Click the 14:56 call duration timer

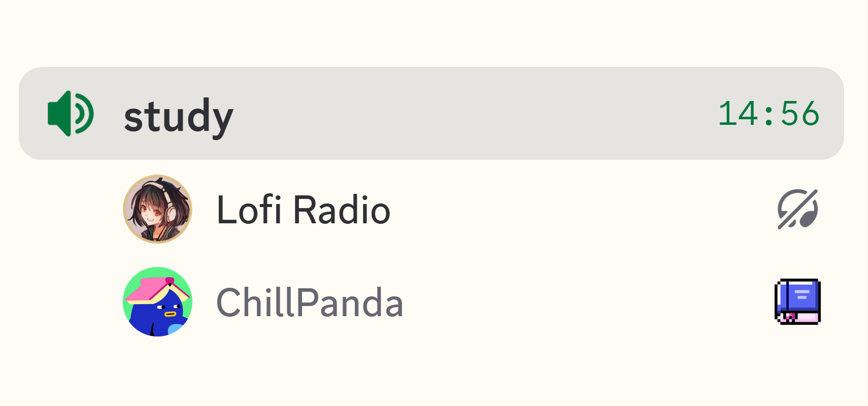(x=770, y=114)
